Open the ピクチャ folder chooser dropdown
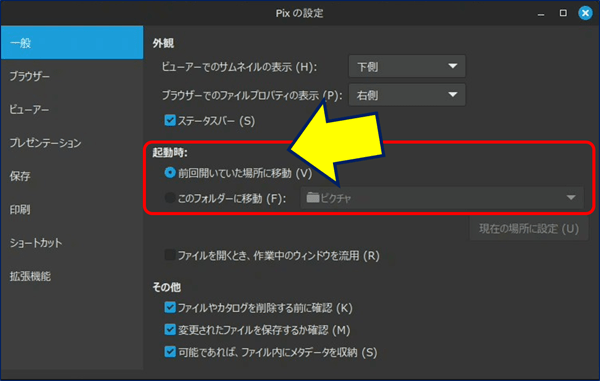 click(442, 198)
